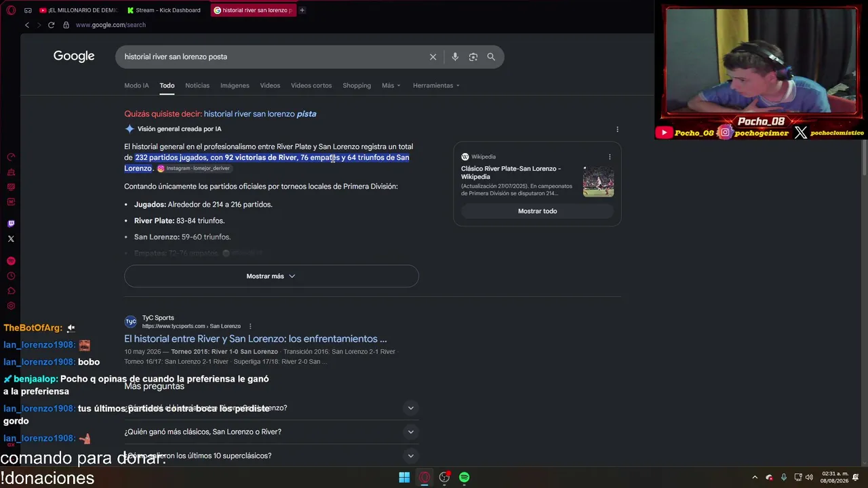Image resolution: width=868 pixels, height=488 pixels.
Task: Start Google voice search microphone
Action: 455,57
